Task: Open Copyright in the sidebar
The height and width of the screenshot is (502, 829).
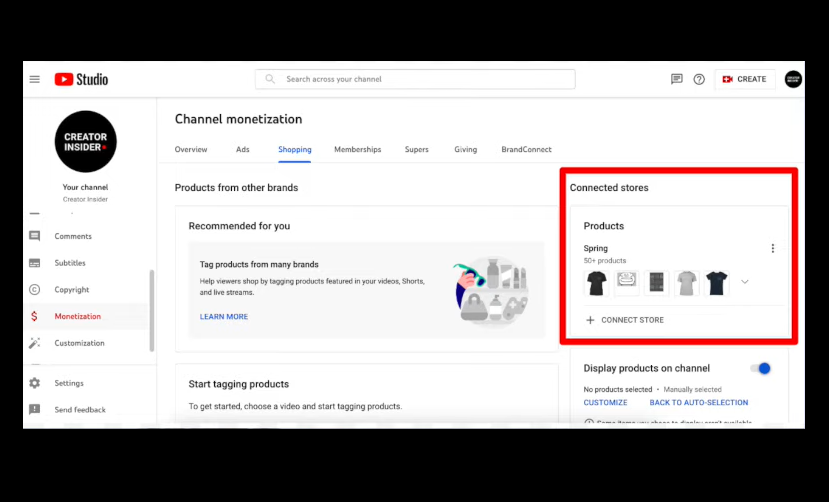Action: (71, 290)
